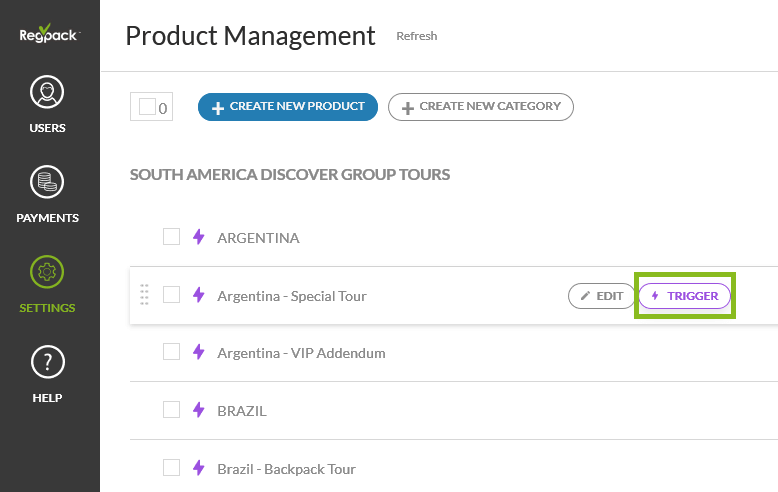Click the lightning icon beside BRAZIL
The image size is (778, 492).
pos(198,410)
